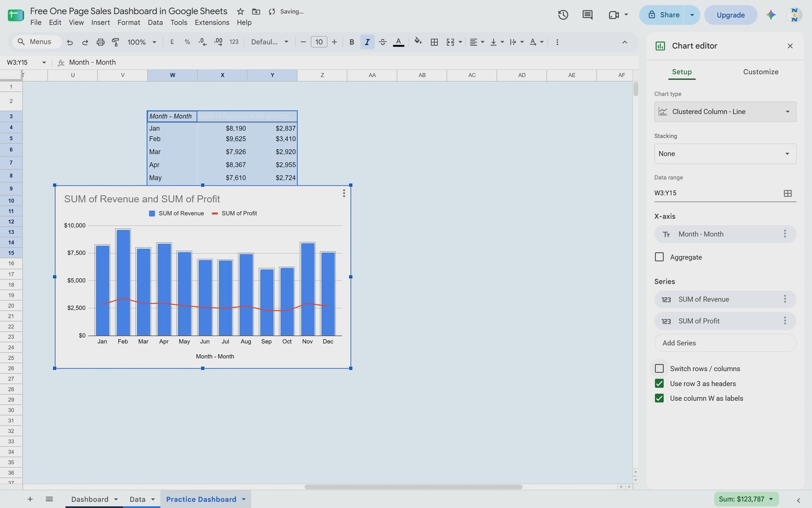Switch to the Customize tab
This screenshot has width=812, height=508.
[x=760, y=72]
